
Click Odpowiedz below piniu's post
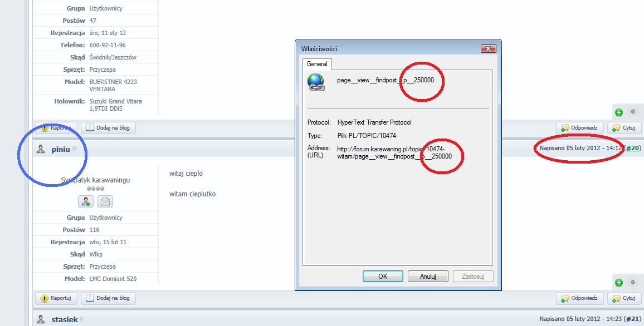[579, 299]
